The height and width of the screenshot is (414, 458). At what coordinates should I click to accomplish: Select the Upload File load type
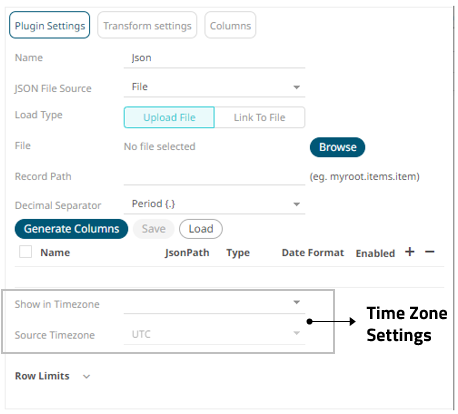point(169,117)
